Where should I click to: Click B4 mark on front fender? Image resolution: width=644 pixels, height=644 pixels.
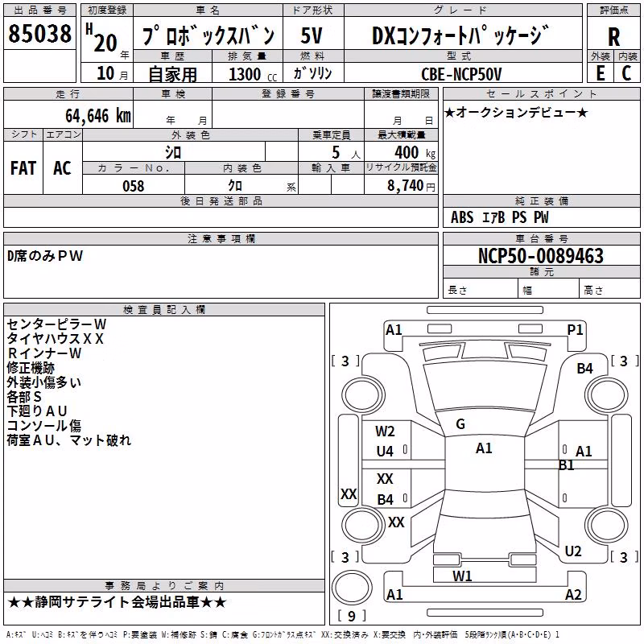tap(584, 369)
